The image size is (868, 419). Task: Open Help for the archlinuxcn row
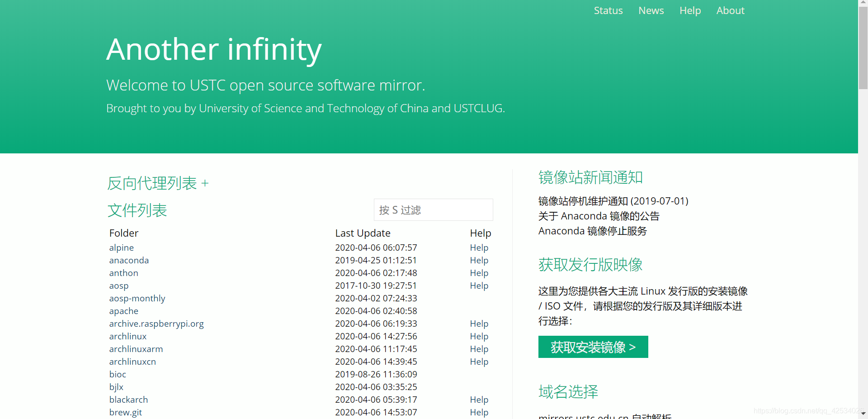479,362
